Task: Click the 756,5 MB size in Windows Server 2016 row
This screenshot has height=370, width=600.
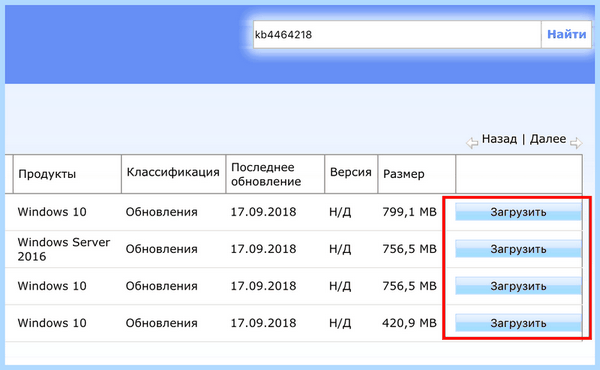Action: point(409,249)
